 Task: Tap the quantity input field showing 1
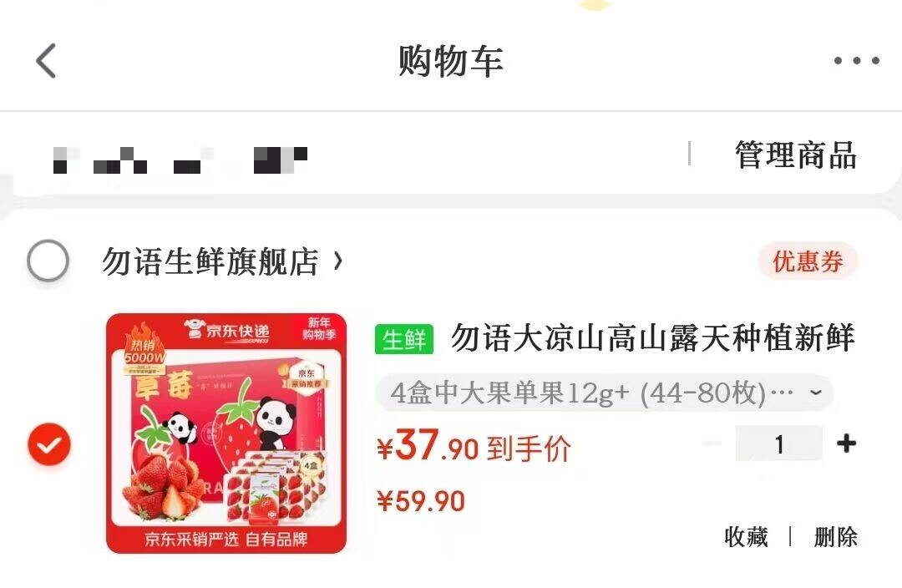coord(779,444)
